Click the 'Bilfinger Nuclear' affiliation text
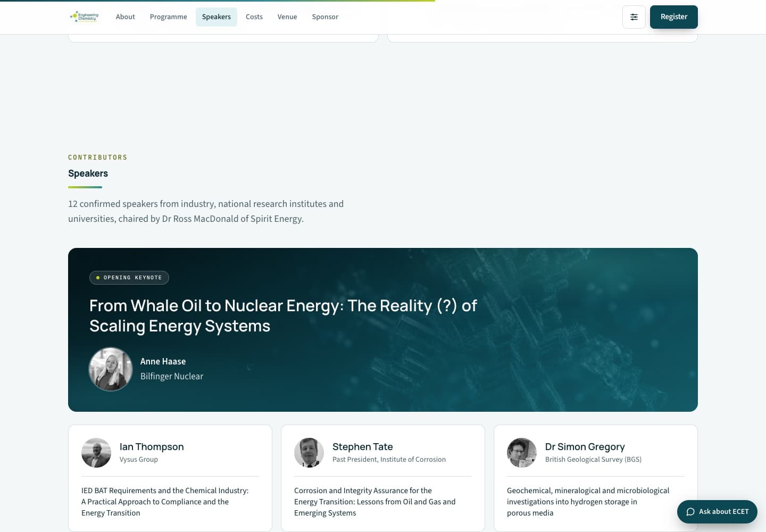This screenshot has width=766, height=532. [x=172, y=376]
